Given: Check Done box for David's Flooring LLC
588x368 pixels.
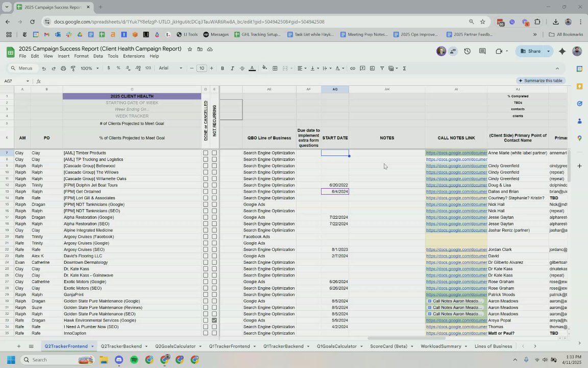Looking at the screenshot, I should point(206,256).
